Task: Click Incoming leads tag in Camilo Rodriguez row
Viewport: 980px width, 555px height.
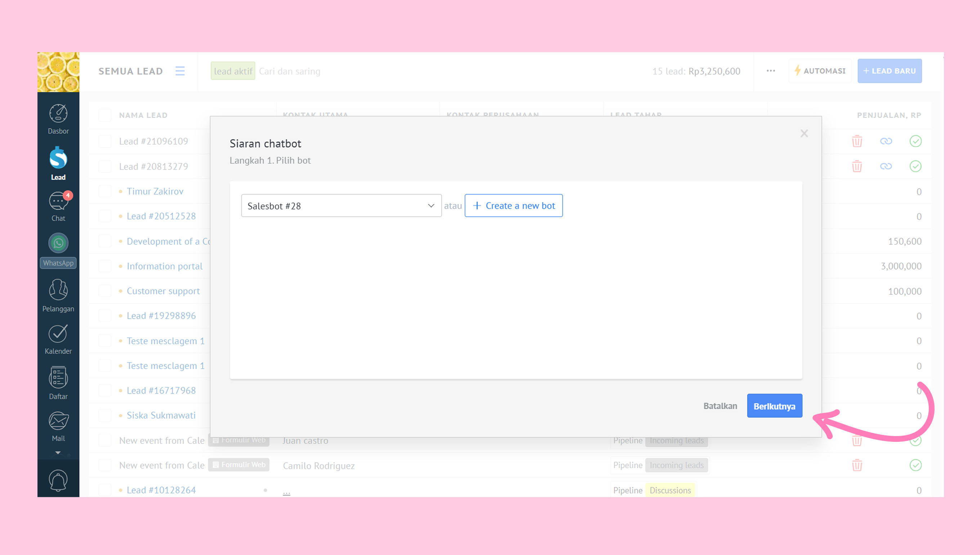Action: (676, 465)
